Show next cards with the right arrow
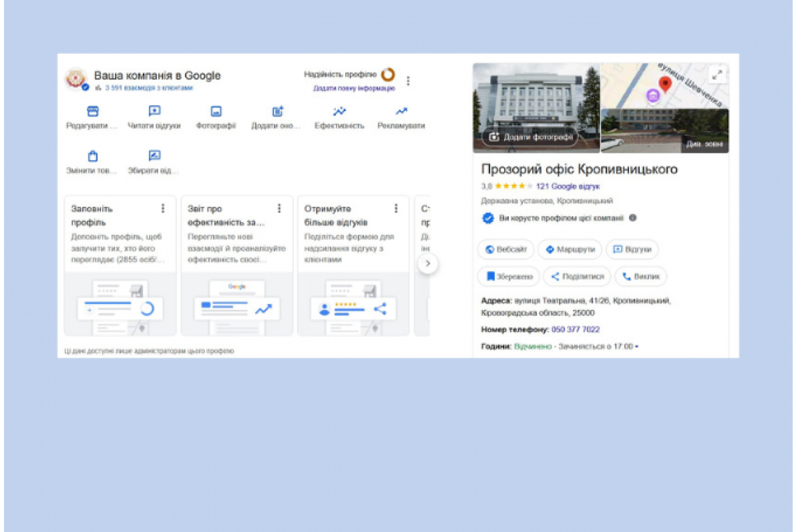Image resolution: width=798 pixels, height=532 pixels. click(x=428, y=263)
